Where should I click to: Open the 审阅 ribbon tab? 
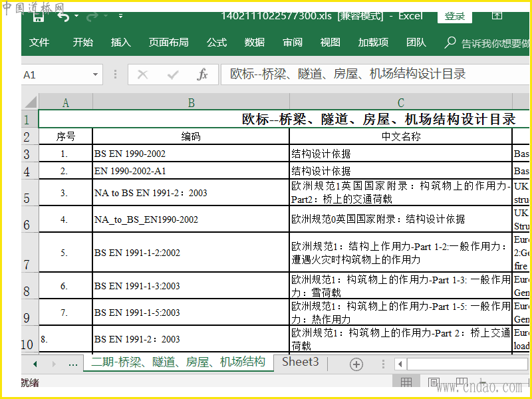click(x=293, y=43)
